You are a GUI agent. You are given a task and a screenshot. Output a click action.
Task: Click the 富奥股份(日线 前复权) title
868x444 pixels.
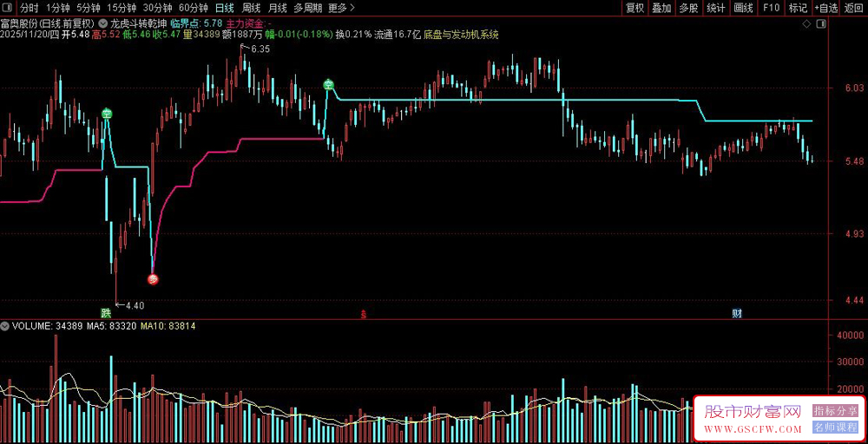(x=48, y=23)
